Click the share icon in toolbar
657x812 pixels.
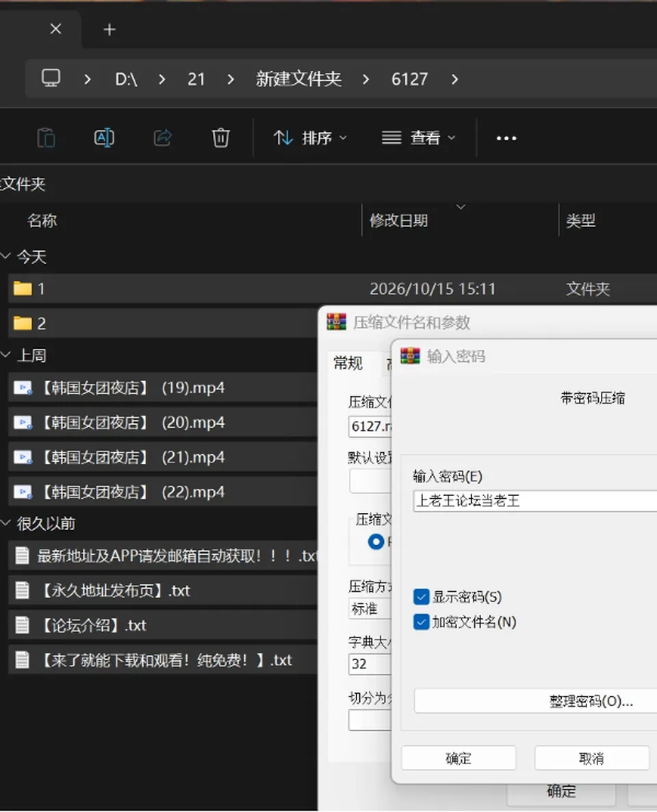click(163, 137)
